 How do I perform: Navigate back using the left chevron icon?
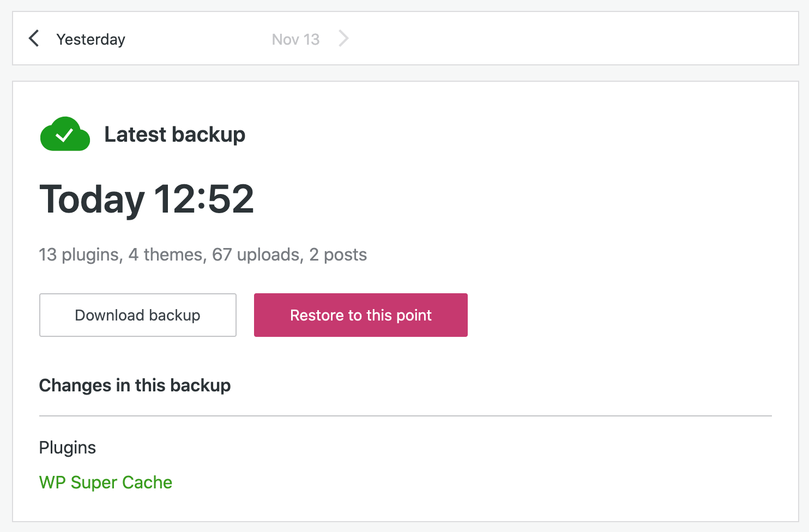click(34, 38)
